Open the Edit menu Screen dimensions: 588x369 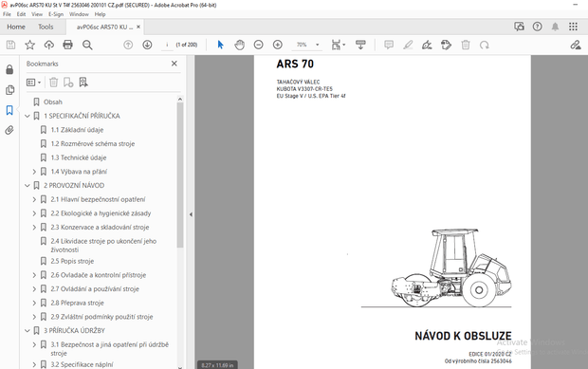(x=21, y=14)
